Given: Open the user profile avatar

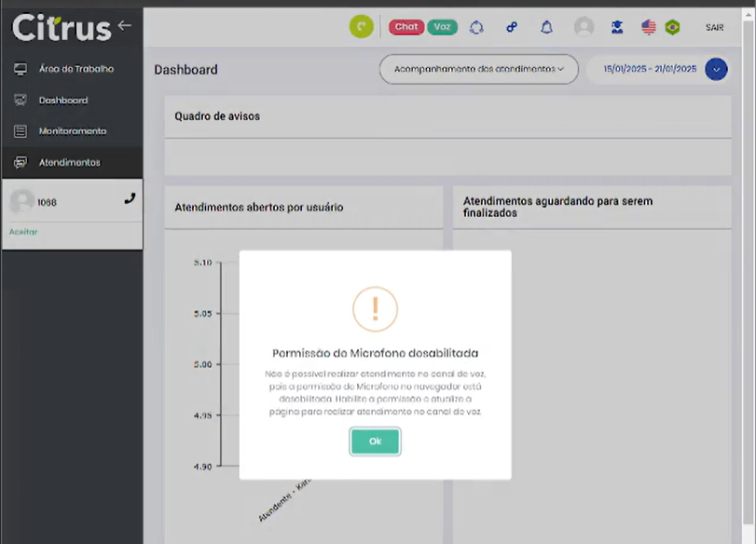Looking at the screenshot, I should pyautogui.click(x=584, y=27).
